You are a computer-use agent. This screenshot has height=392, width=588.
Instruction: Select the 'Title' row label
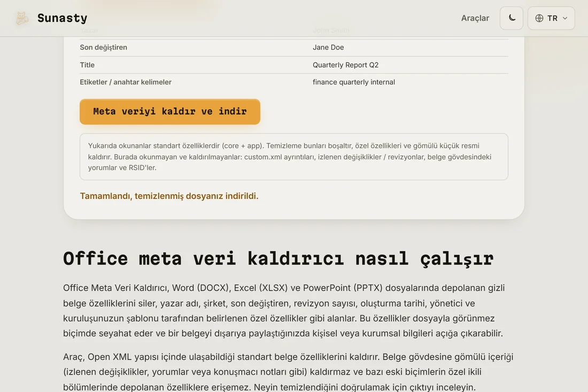(x=87, y=65)
